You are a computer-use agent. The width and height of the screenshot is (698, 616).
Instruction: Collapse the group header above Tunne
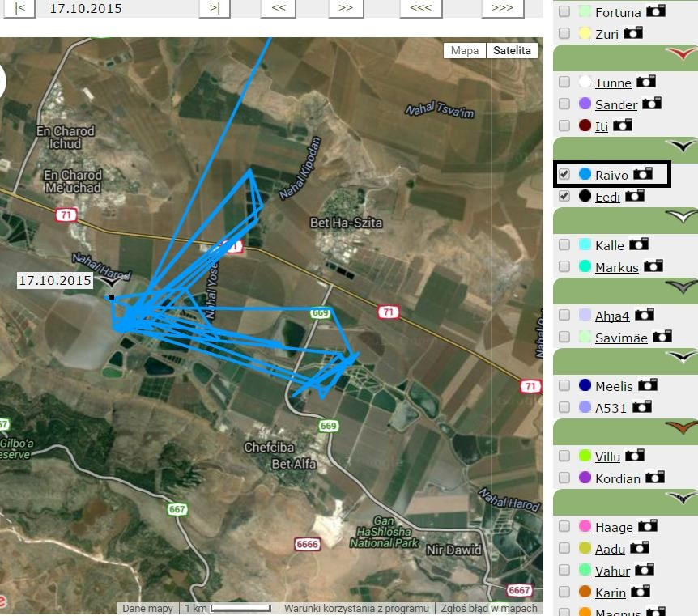625,57
